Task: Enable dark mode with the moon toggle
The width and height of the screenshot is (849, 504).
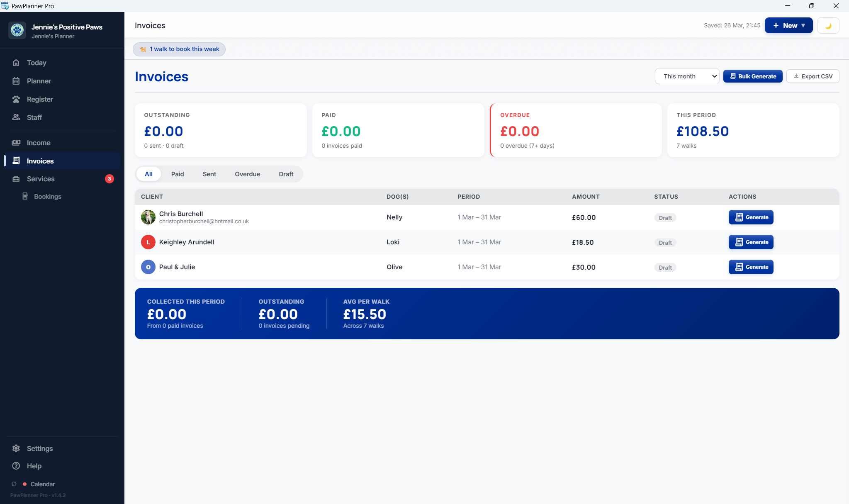Action: tap(827, 25)
